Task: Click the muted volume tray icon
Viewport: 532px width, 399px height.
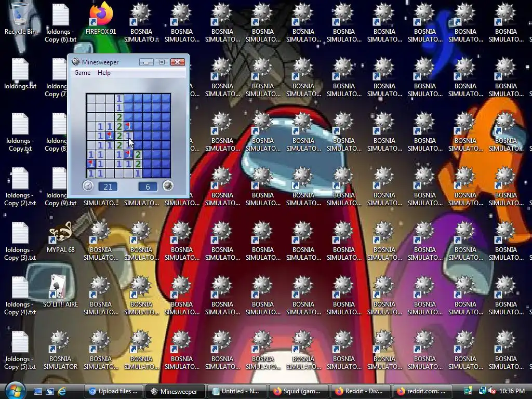Action: click(491, 391)
